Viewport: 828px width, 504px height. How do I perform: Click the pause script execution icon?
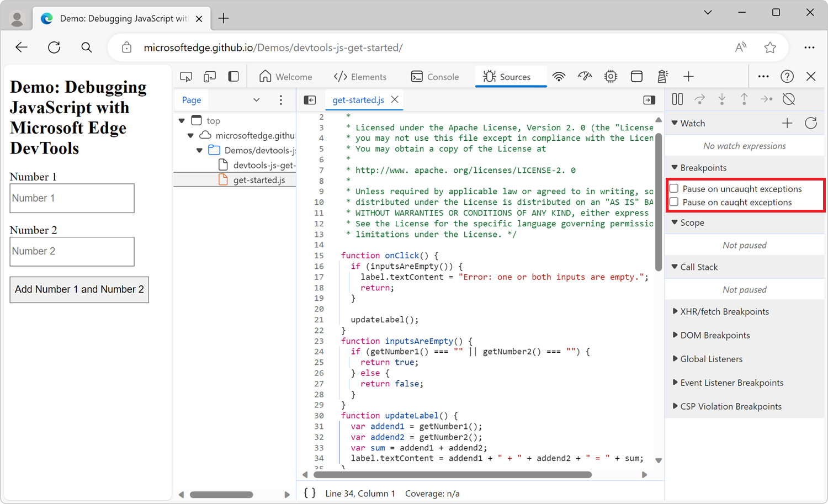click(677, 99)
